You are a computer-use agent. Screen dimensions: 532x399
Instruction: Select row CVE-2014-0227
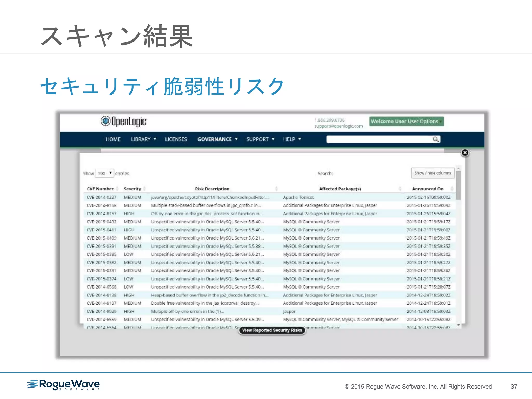tap(269, 197)
